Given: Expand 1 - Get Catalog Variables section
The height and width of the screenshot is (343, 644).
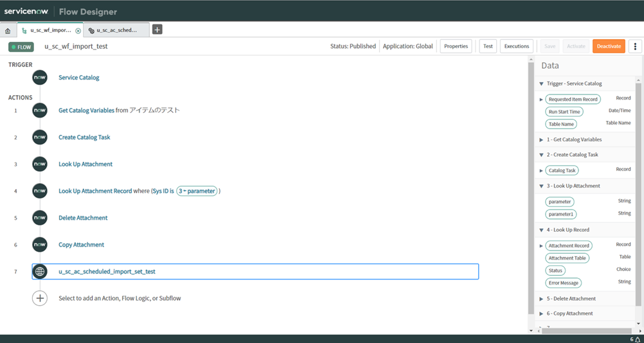Looking at the screenshot, I should click(x=541, y=140).
